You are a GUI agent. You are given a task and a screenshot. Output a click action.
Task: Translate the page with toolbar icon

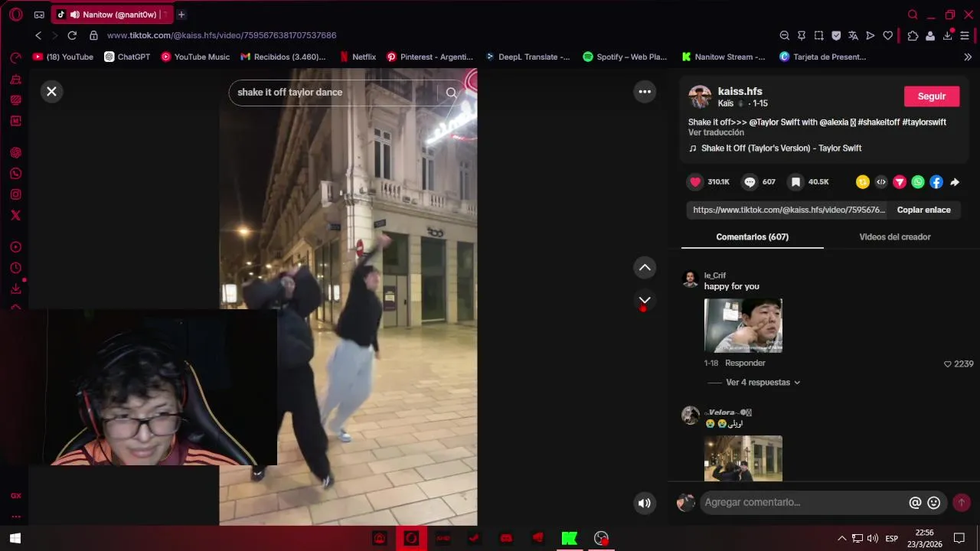click(853, 35)
